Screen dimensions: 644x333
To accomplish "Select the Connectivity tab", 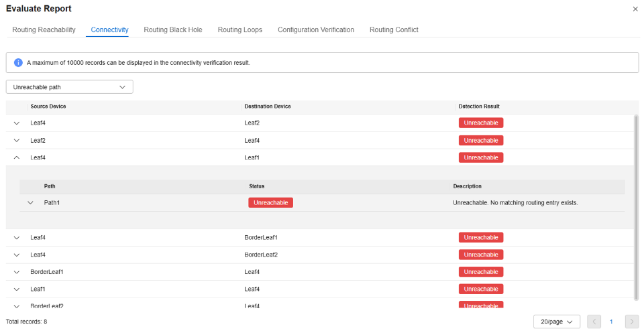I will (109, 30).
